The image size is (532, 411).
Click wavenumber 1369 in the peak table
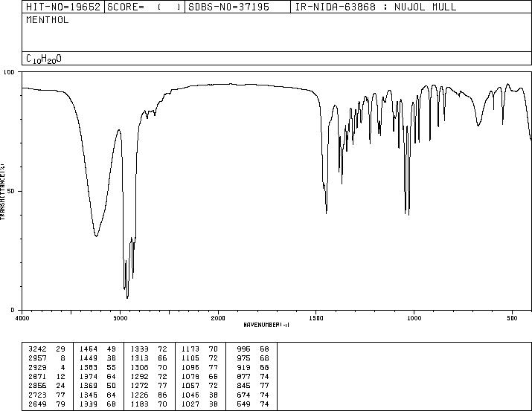(x=89, y=386)
